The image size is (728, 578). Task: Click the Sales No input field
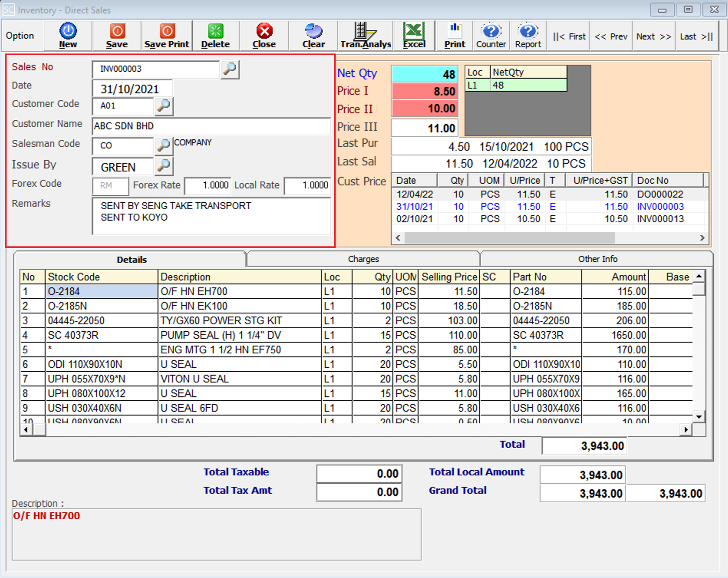click(x=156, y=69)
